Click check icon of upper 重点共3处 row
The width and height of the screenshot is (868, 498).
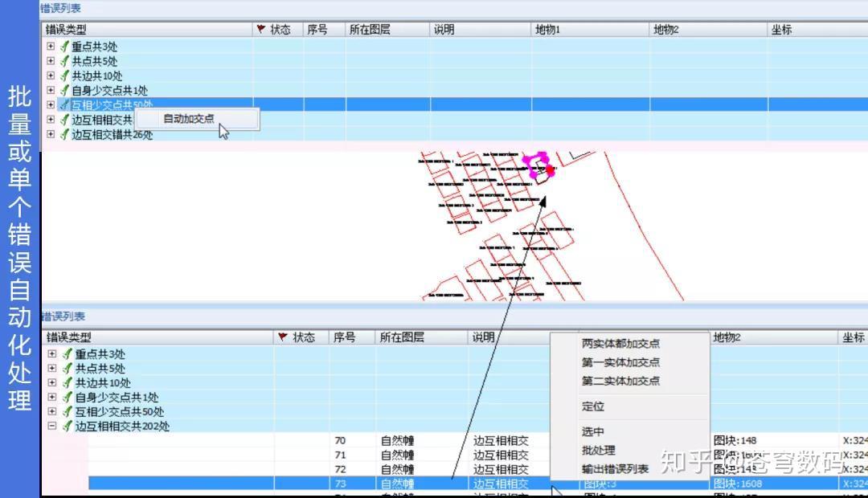point(65,47)
